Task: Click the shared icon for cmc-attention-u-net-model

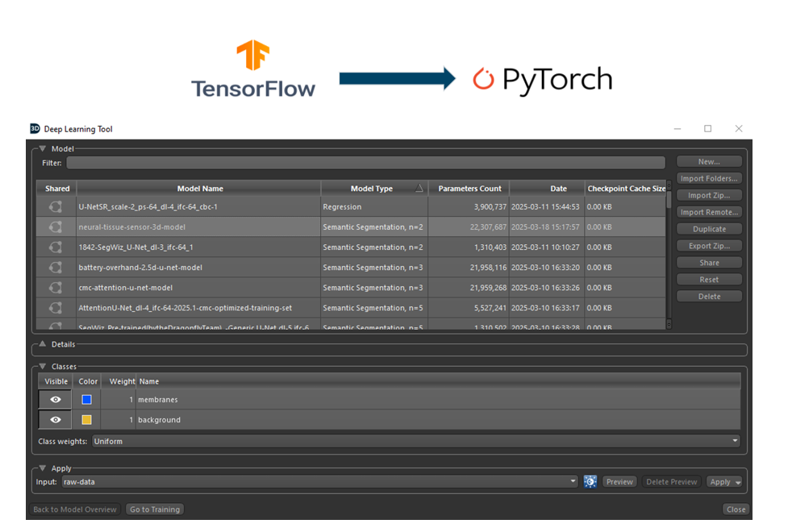Action: tap(56, 288)
